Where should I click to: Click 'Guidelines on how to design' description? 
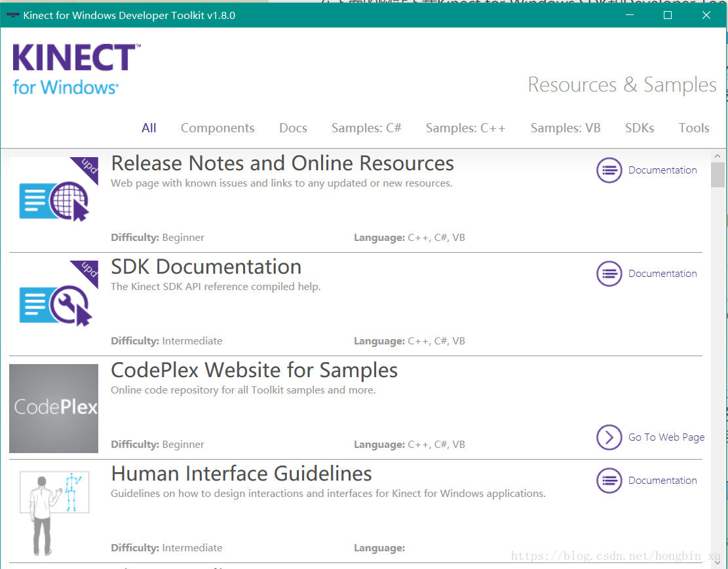(328, 494)
